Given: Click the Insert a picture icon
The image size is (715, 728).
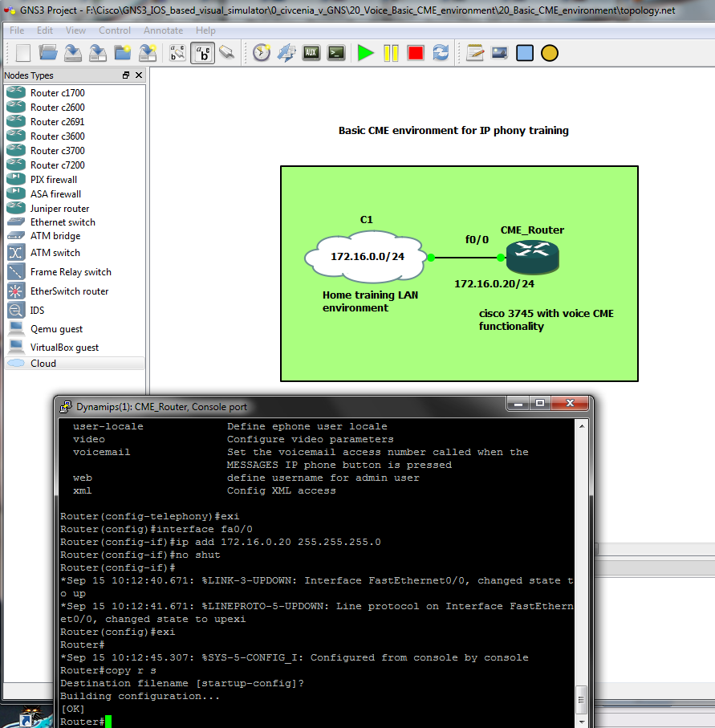Looking at the screenshot, I should tap(500, 53).
